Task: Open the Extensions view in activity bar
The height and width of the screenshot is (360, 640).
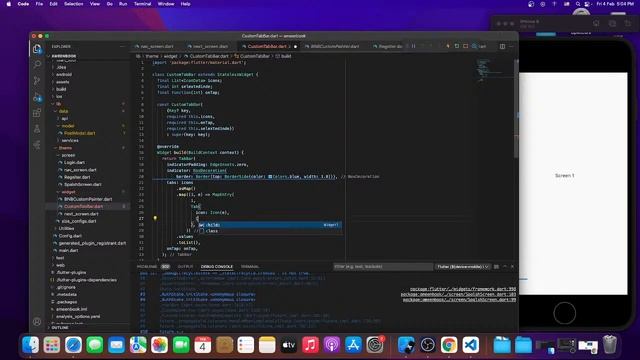Action: coord(37,113)
